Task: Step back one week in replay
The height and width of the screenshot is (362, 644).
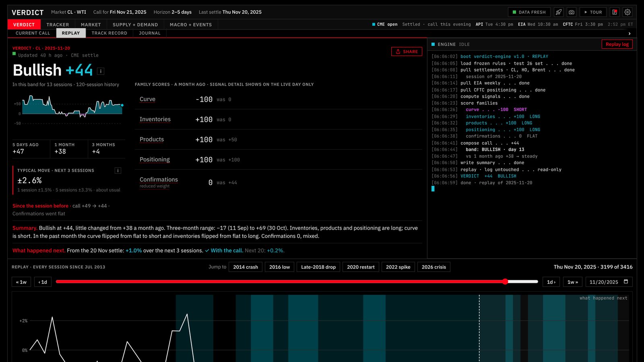Action: point(21,282)
